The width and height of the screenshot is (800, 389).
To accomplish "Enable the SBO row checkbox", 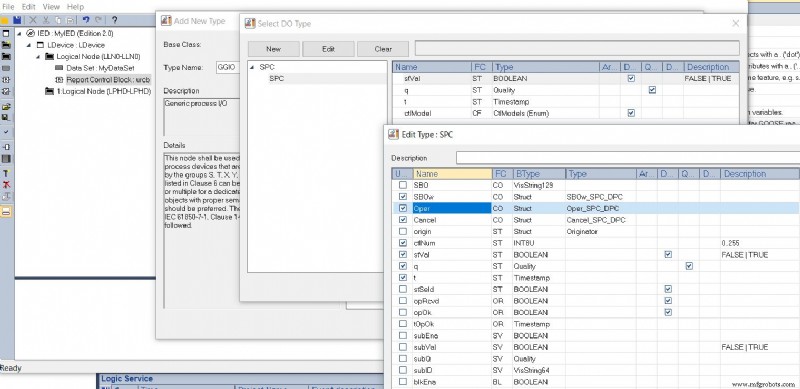I will (x=403, y=185).
